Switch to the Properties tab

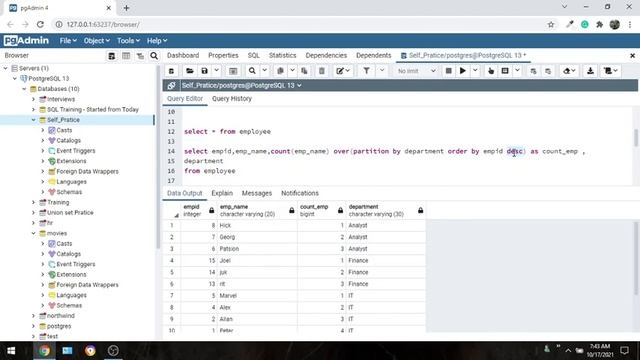click(x=223, y=56)
